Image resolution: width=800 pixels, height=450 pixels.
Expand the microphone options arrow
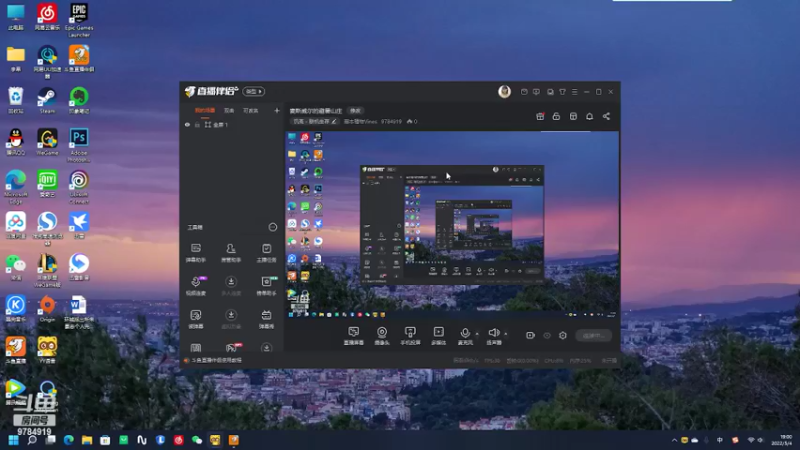pyautogui.click(x=477, y=334)
